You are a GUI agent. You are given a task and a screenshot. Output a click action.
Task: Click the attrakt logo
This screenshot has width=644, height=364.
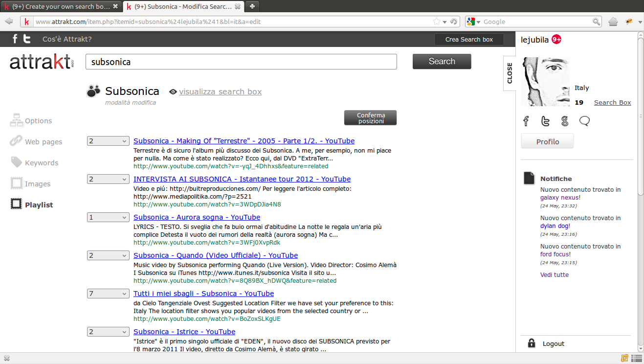pyautogui.click(x=42, y=62)
